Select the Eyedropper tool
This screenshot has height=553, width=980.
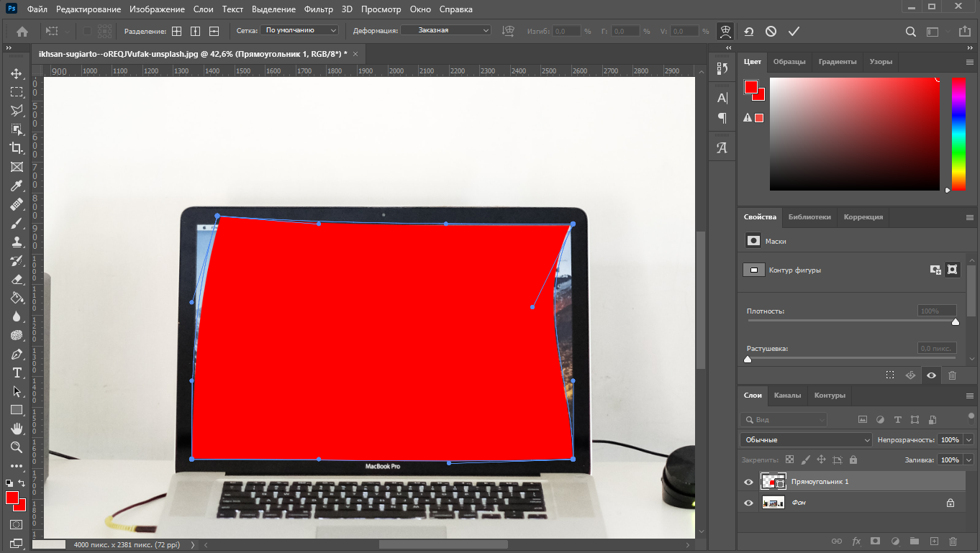(x=16, y=186)
